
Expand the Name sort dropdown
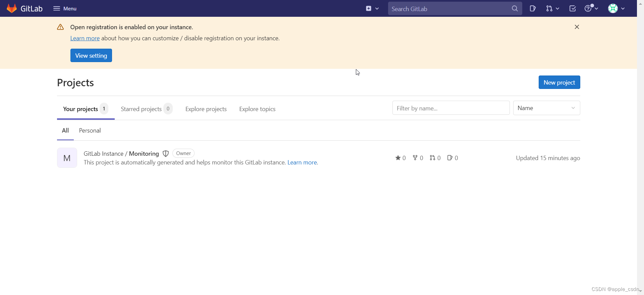coord(546,108)
